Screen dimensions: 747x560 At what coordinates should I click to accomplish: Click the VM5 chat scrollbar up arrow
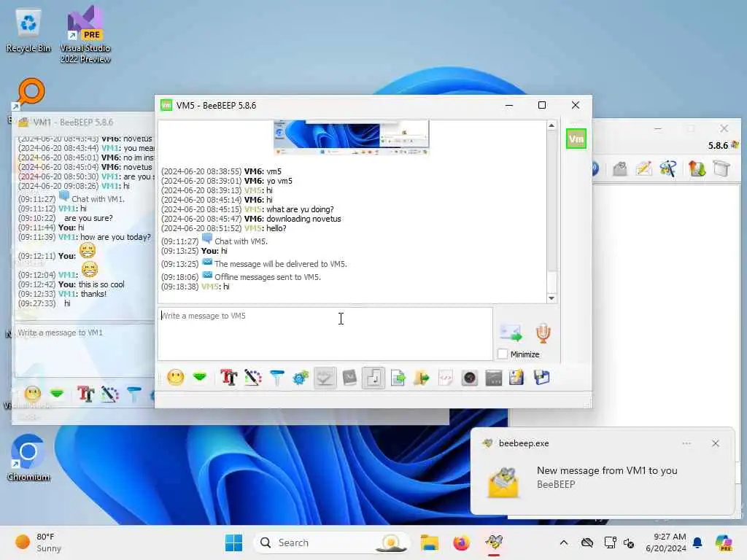point(551,125)
